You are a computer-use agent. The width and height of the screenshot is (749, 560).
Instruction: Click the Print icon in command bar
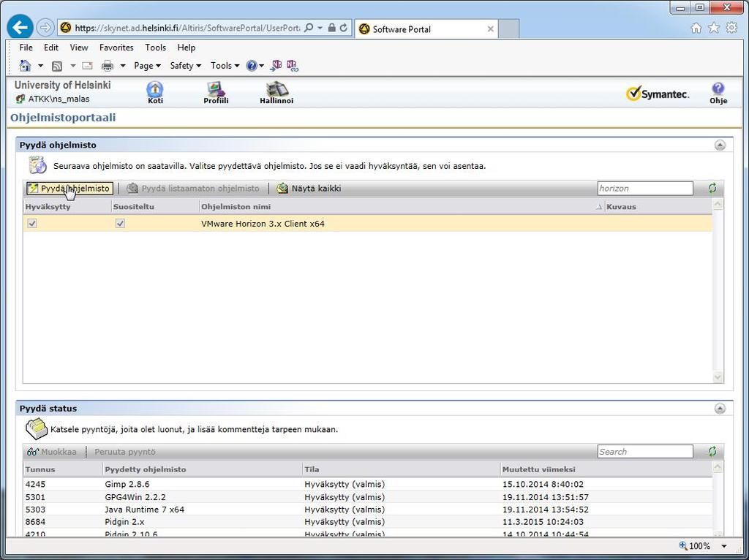pos(108,66)
